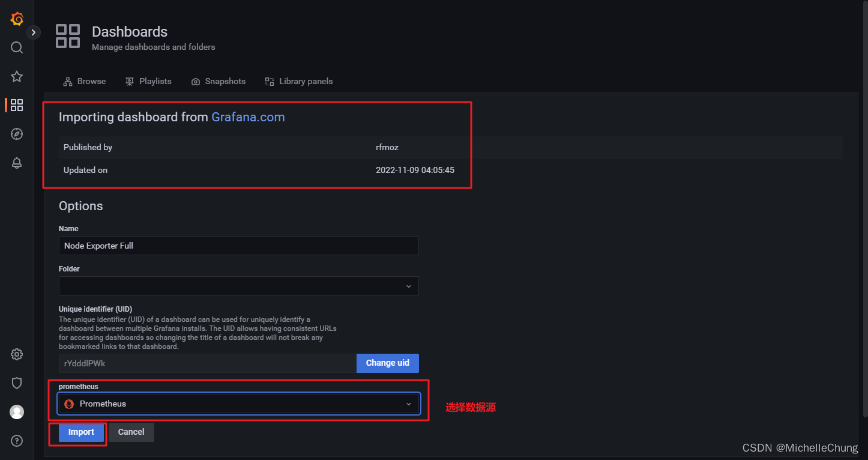868x460 pixels.
Task: Open Starred dashboards icon in sidebar
Action: pyautogui.click(x=17, y=76)
